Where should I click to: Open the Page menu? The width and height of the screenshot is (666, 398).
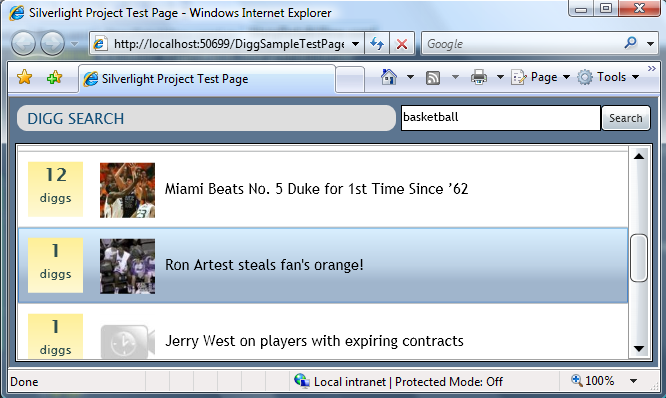[540, 77]
